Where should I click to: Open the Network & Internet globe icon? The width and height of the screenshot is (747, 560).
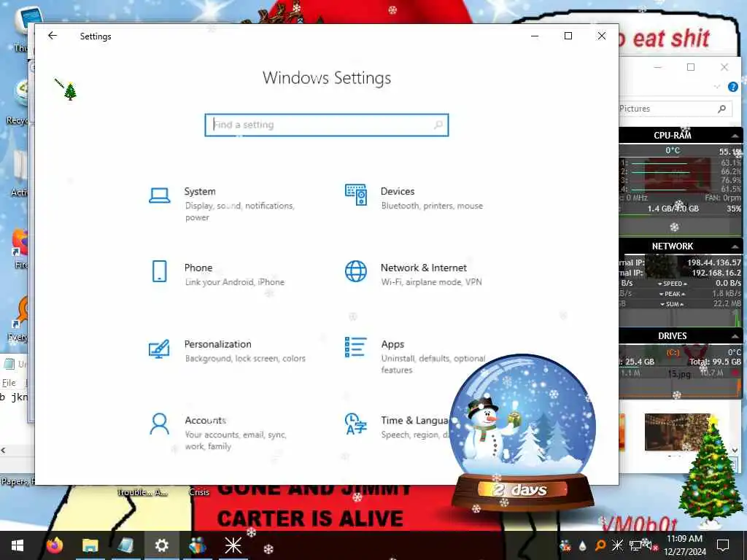356,271
